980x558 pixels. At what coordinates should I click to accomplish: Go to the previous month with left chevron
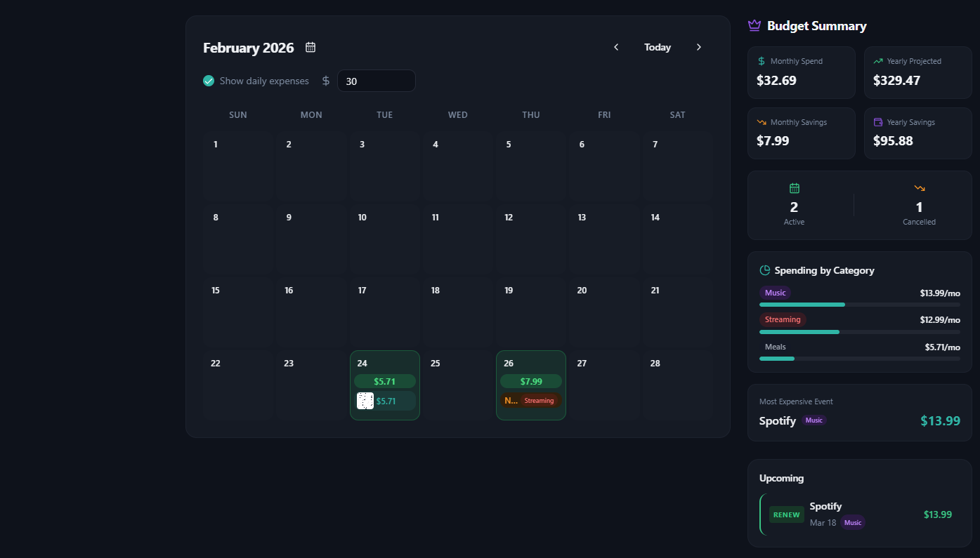click(616, 47)
